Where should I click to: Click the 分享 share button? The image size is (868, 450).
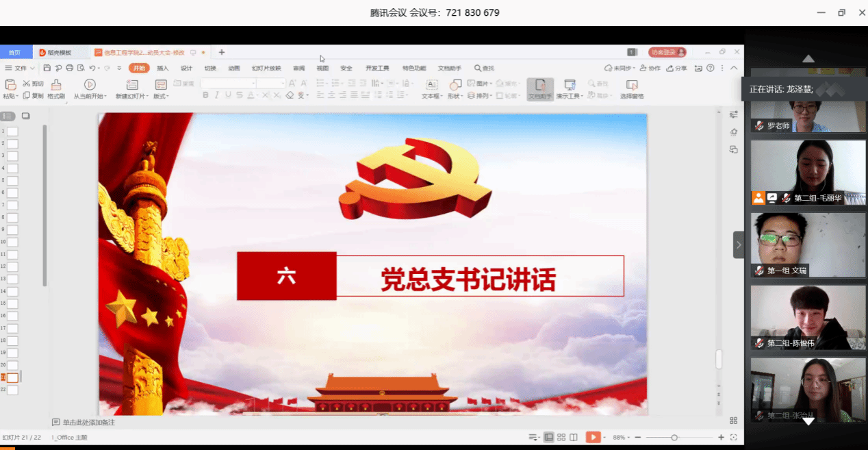pyautogui.click(x=677, y=68)
